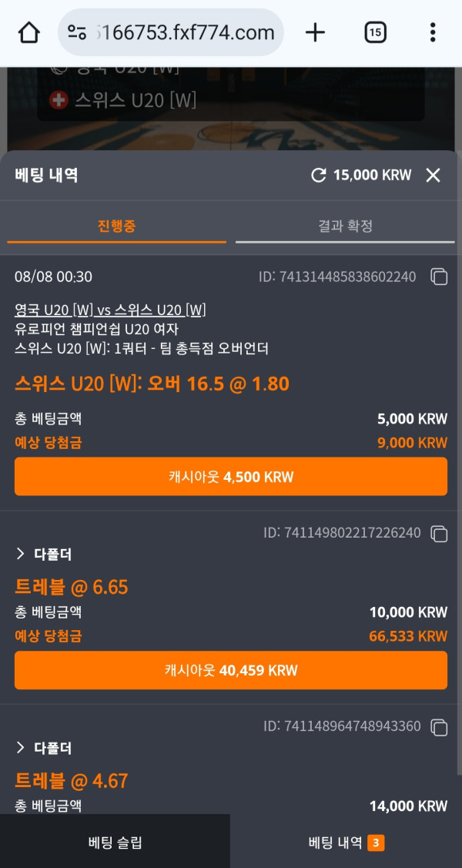Tap the browser home icon
This screenshot has height=868, width=462.
click(28, 32)
